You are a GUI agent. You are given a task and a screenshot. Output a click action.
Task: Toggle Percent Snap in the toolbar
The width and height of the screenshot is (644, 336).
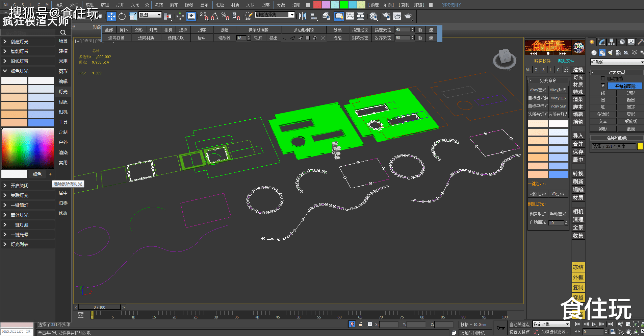pyautogui.click(x=225, y=16)
